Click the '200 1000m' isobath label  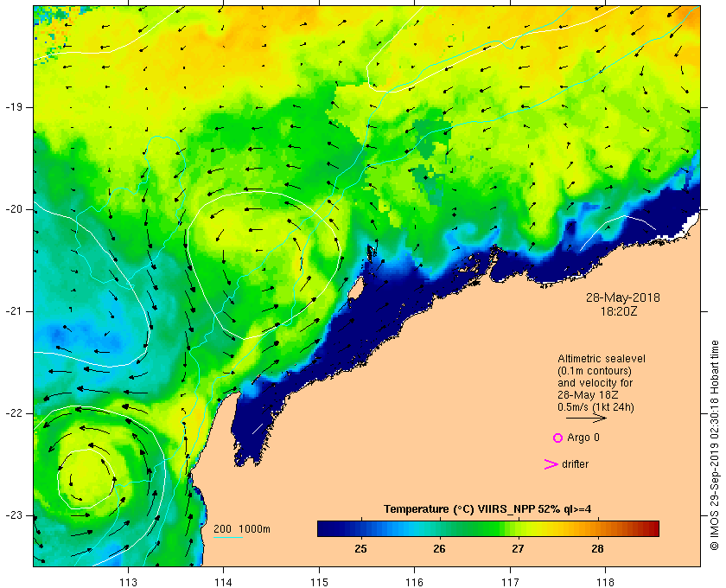[x=242, y=529]
